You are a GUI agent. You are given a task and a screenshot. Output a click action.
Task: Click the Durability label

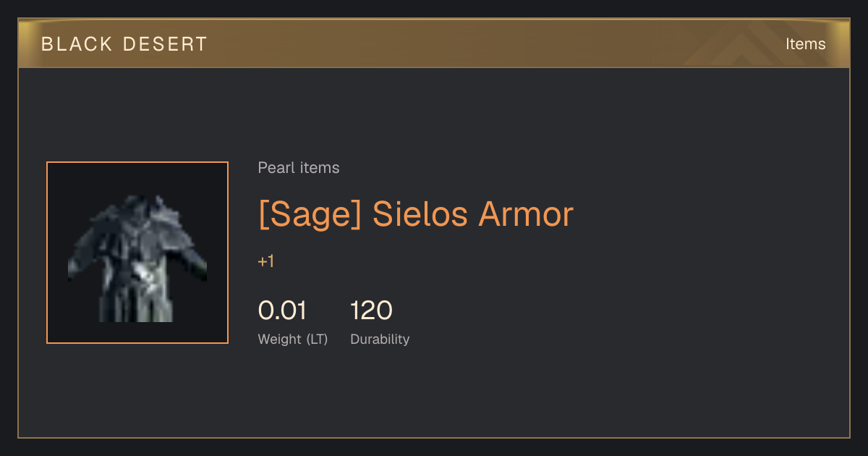tap(380, 339)
